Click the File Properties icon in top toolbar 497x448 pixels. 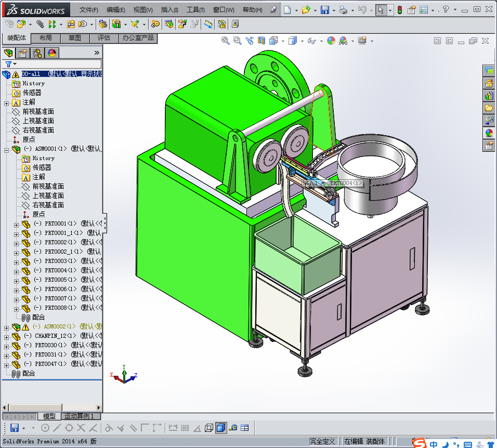pyautogui.click(x=411, y=10)
